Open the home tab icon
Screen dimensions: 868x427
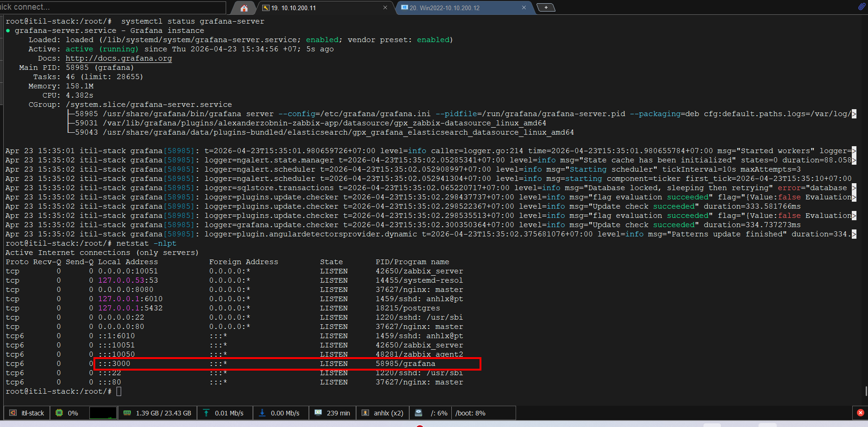click(x=244, y=8)
